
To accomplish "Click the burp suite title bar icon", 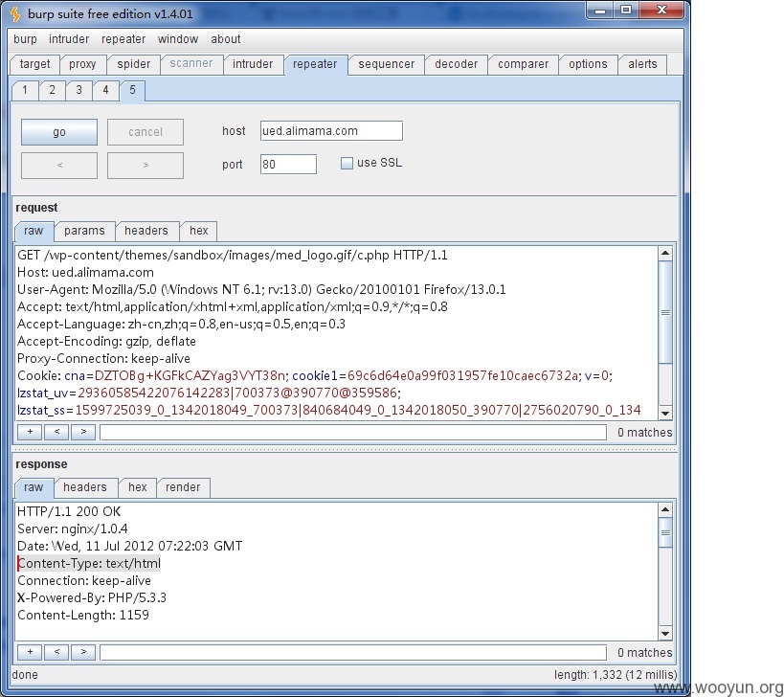I will tap(15, 13).
